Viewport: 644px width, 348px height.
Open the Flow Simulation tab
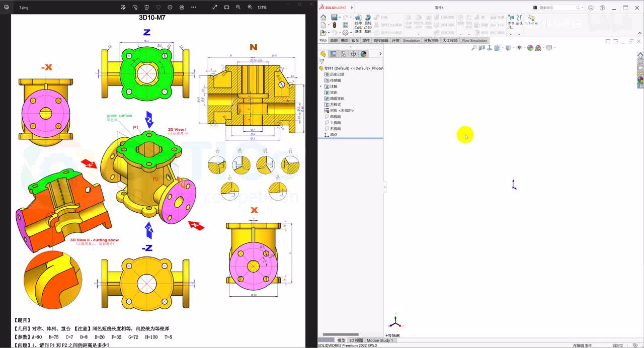[474, 40]
